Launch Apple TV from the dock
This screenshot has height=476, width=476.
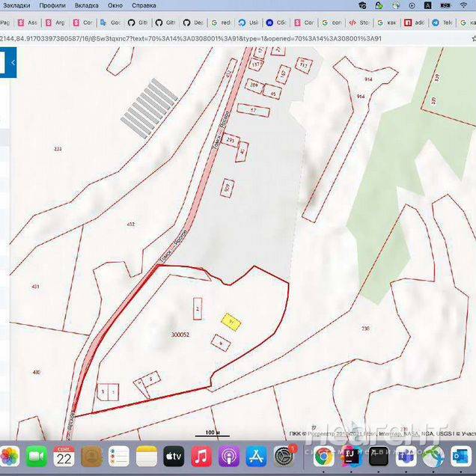coord(174,455)
